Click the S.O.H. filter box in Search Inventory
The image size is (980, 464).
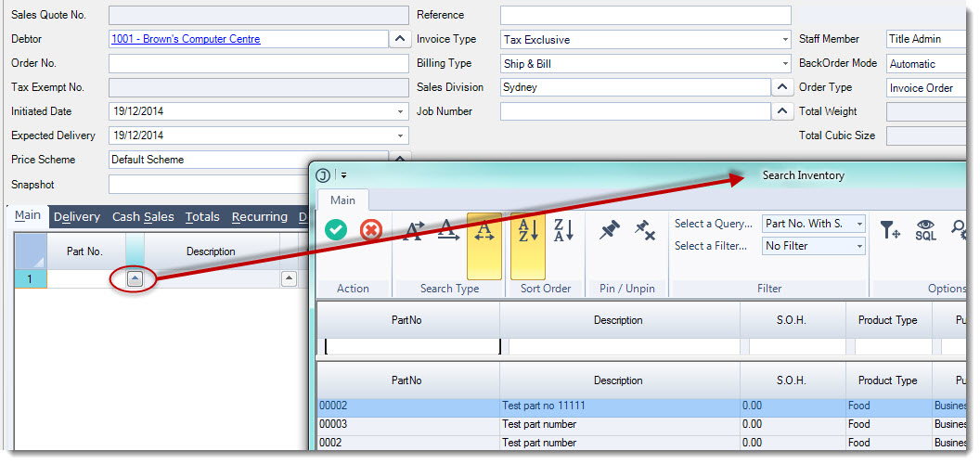[x=797, y=346]
